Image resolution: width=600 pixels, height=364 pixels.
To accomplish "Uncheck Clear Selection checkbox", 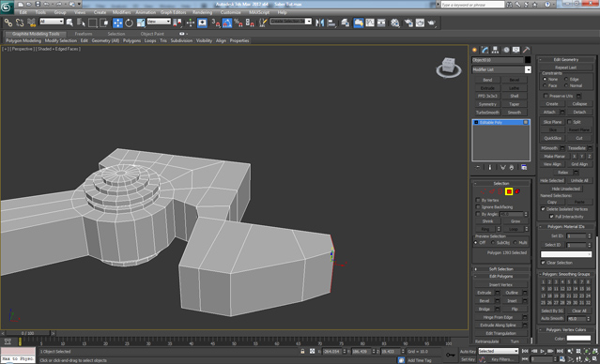I will click(x=543, y=263).
